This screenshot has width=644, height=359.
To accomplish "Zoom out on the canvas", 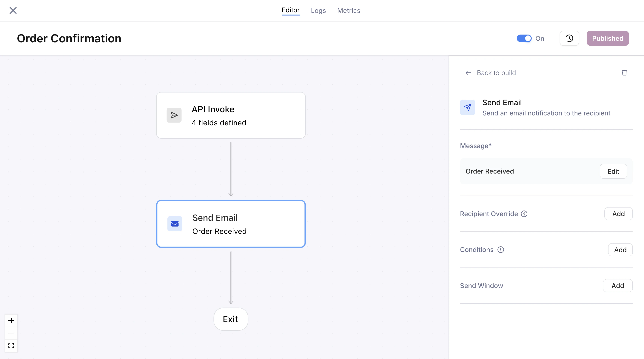I will (x=11, y=333).
